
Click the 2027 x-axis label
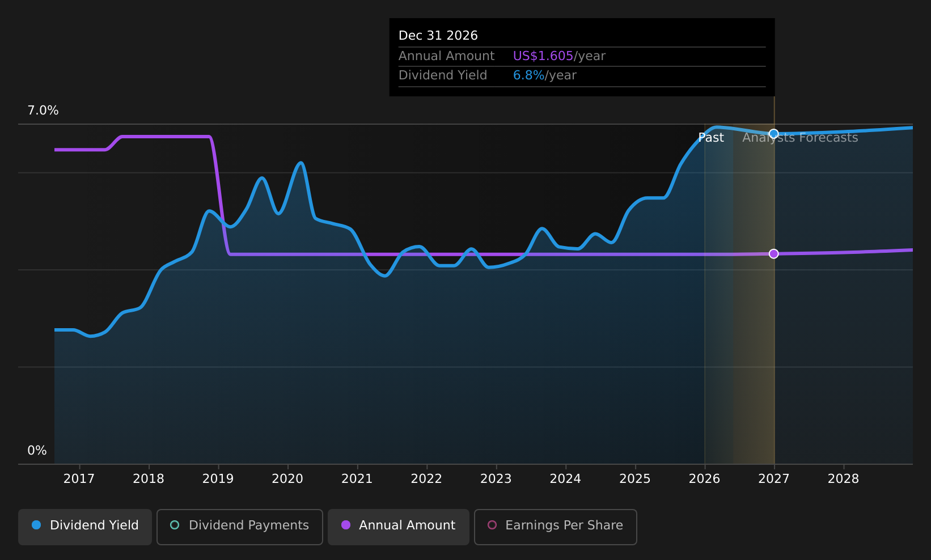coord(774,479)
